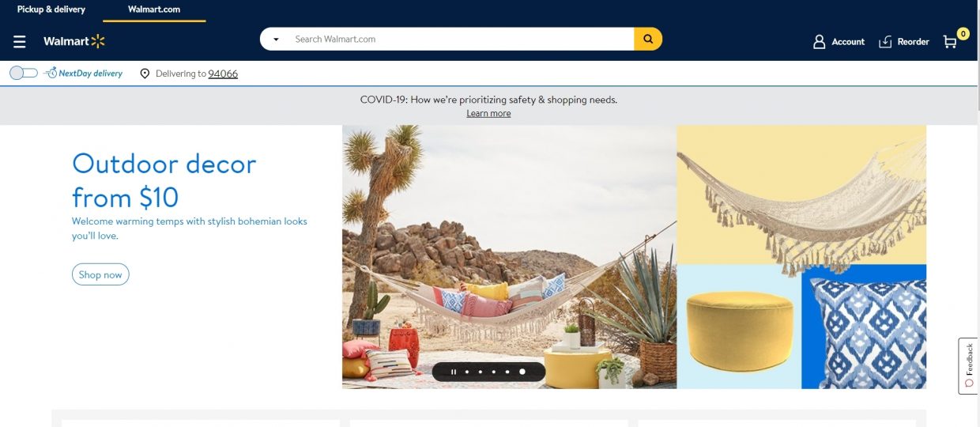The height and width of the screenshot is (427, 980).
Task: Switch to Pickup & delivery tab
Action: (51, 9)
